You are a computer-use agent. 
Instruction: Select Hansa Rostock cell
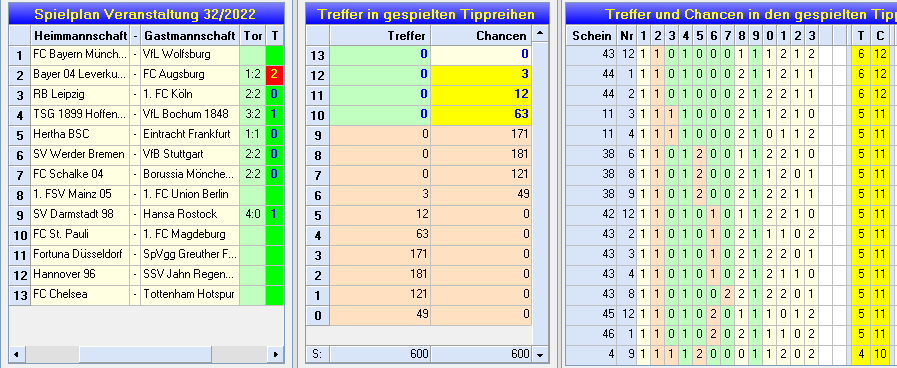tap(190, 215)
